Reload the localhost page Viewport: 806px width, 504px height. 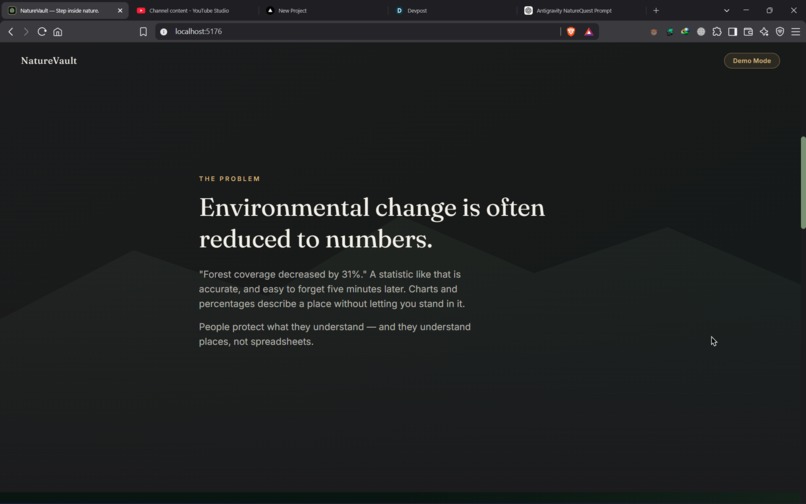coord(42,32)
